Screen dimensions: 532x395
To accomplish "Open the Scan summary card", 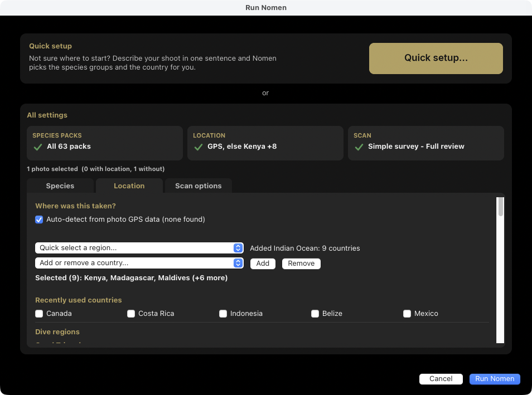I will click(426, 143).
